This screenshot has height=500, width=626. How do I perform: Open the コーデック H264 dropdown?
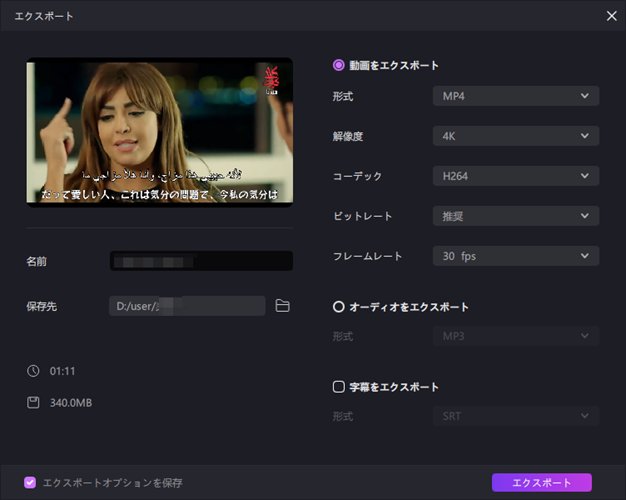pos(516,176)
